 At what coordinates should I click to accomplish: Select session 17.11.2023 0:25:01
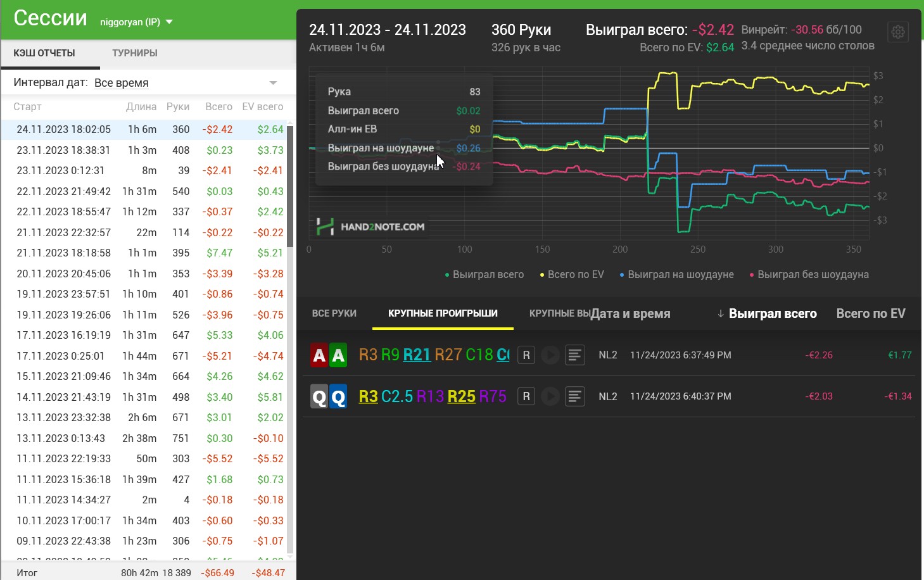(144, 356)
